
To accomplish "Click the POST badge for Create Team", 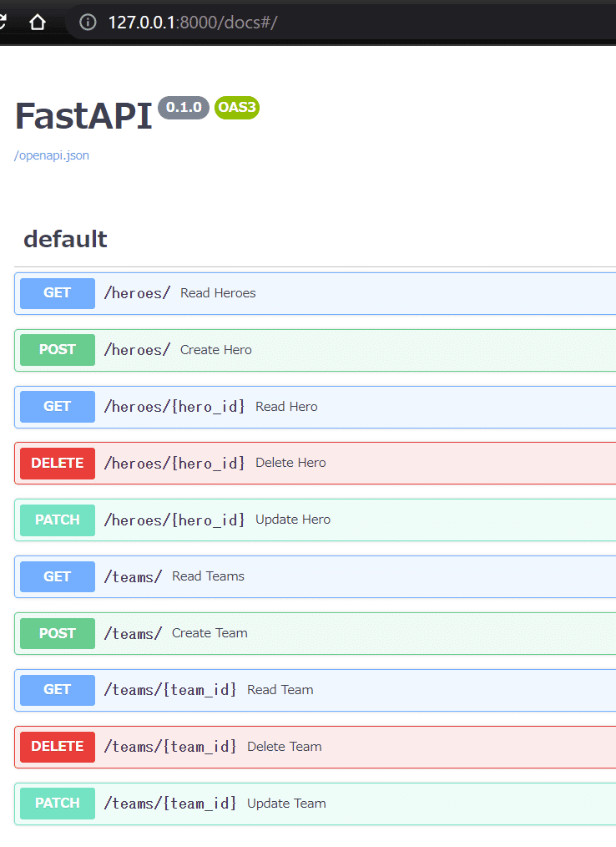I will click(58, 633).
